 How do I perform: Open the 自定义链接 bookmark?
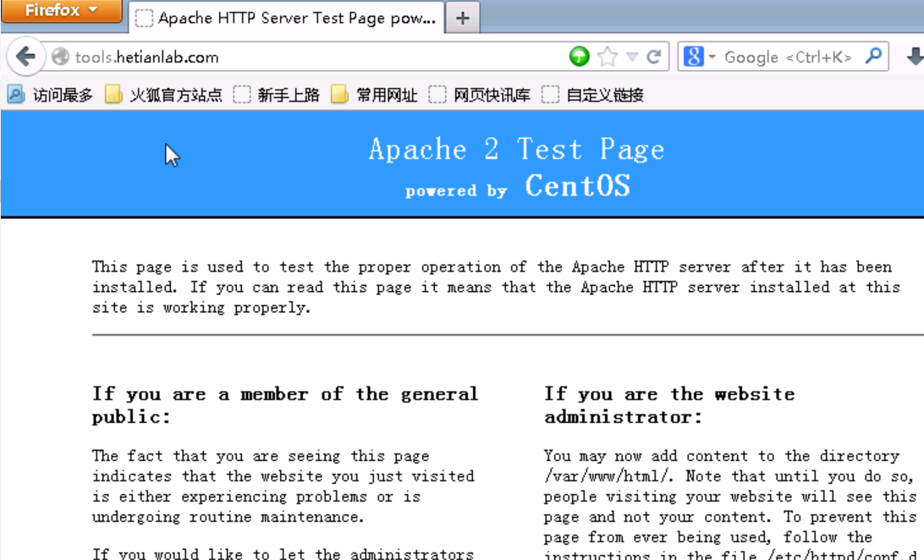click(x=592, y=95)
